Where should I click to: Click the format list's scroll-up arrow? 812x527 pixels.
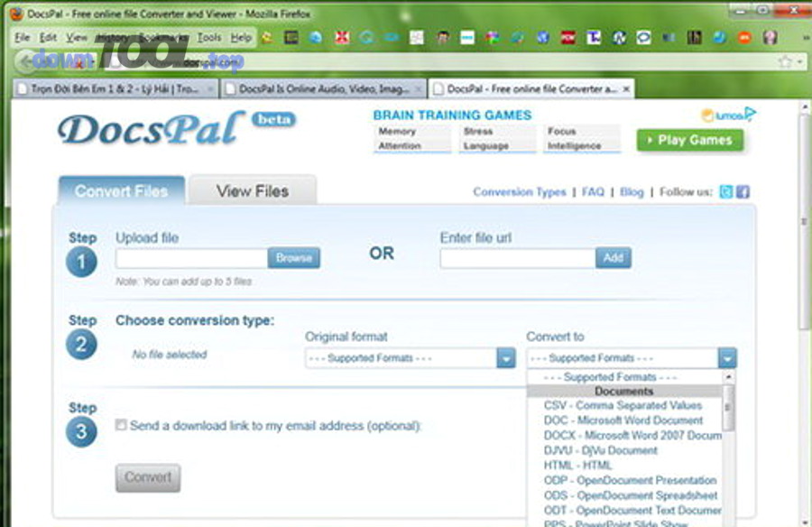[x=728, y=376]
